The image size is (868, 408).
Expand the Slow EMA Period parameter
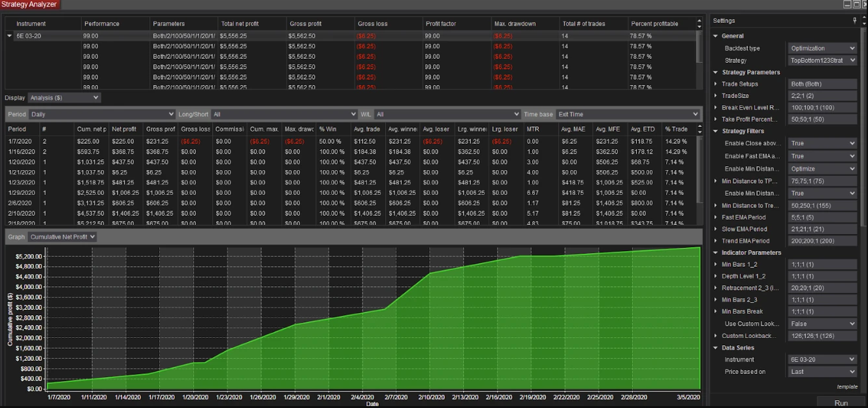[716, 229]
